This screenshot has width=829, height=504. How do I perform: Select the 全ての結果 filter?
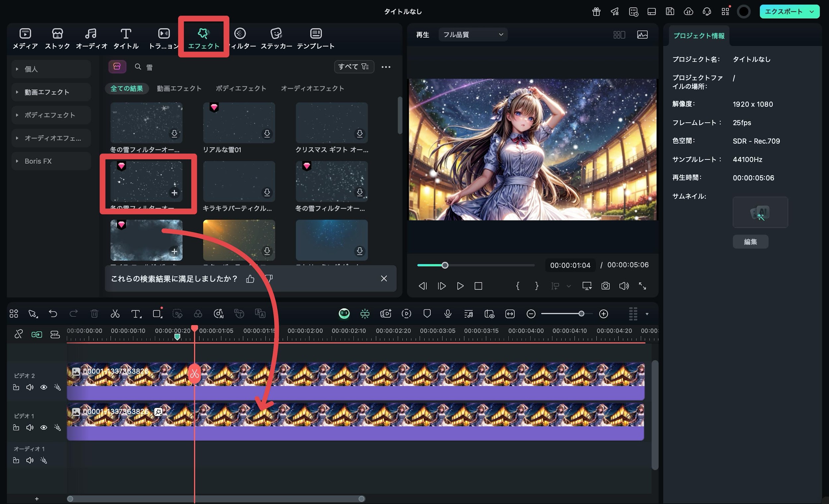click(x=127, y=88)
